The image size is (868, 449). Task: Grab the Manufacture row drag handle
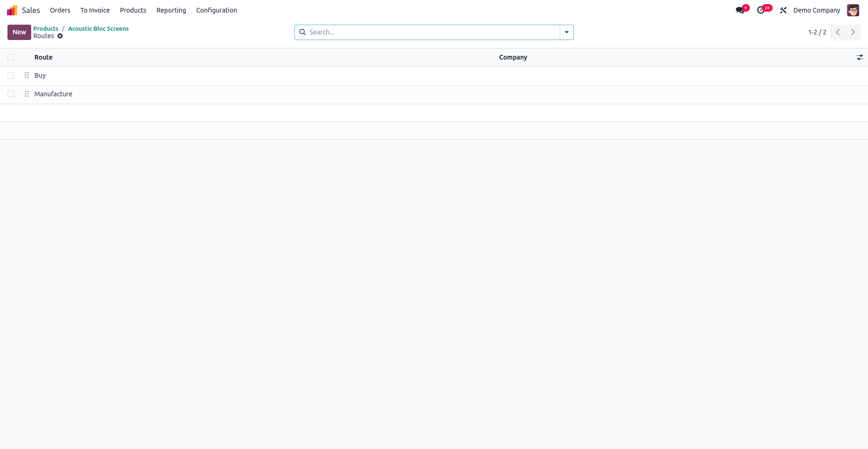[27, 94]
